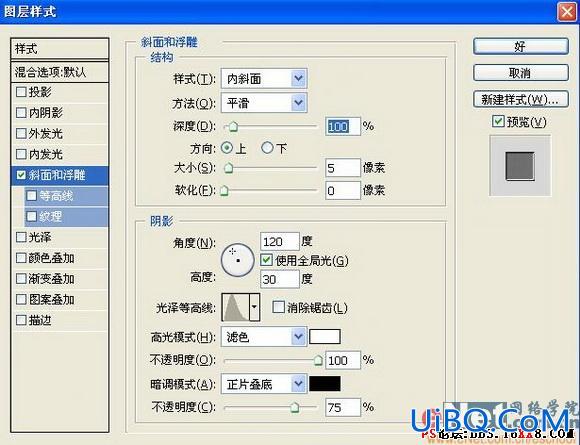Toggle the 内发光 inner glow checkbox

21,154
